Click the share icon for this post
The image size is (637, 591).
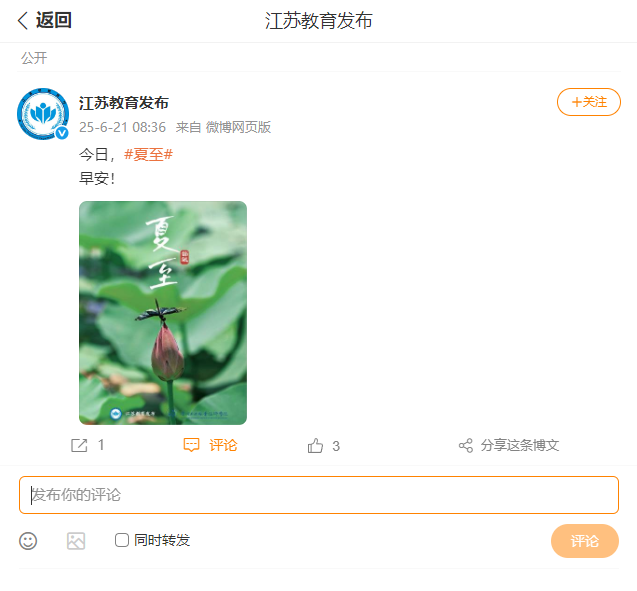click(x=466, y=446)
